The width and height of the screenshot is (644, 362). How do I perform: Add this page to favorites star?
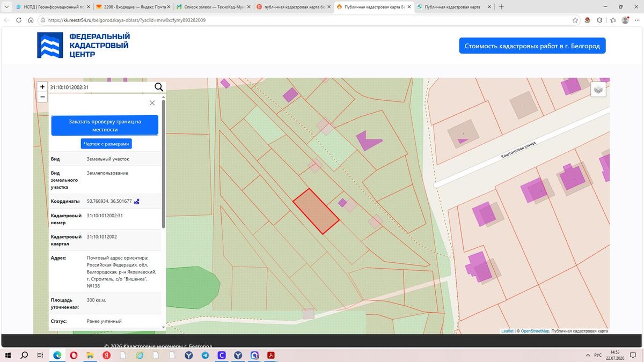(x=575, y=20)
